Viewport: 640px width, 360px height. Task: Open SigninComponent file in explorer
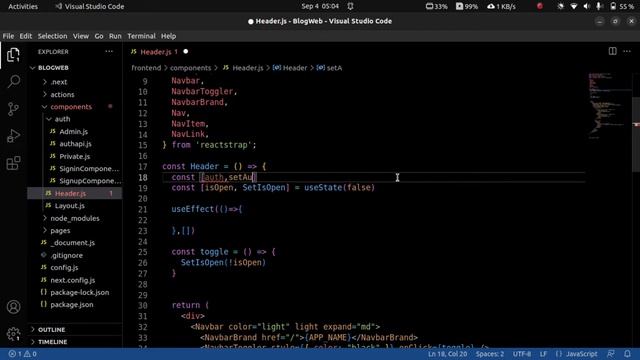click(89, 169)
